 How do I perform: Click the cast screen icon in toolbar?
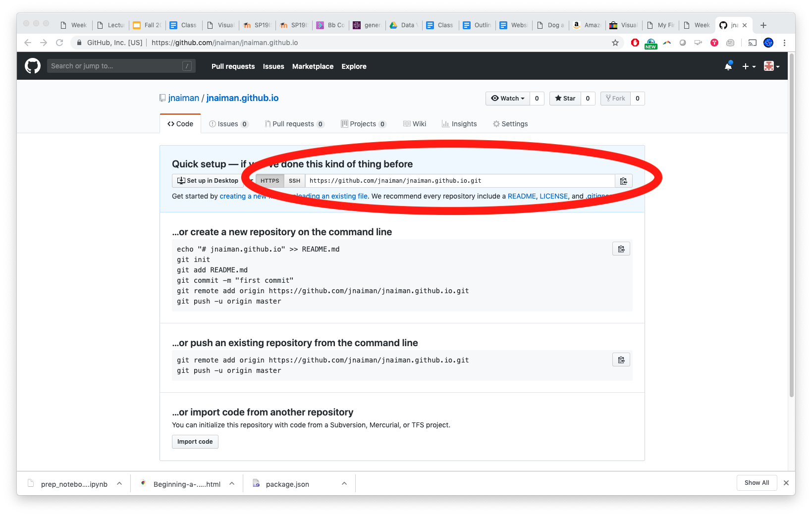point(753,43)
